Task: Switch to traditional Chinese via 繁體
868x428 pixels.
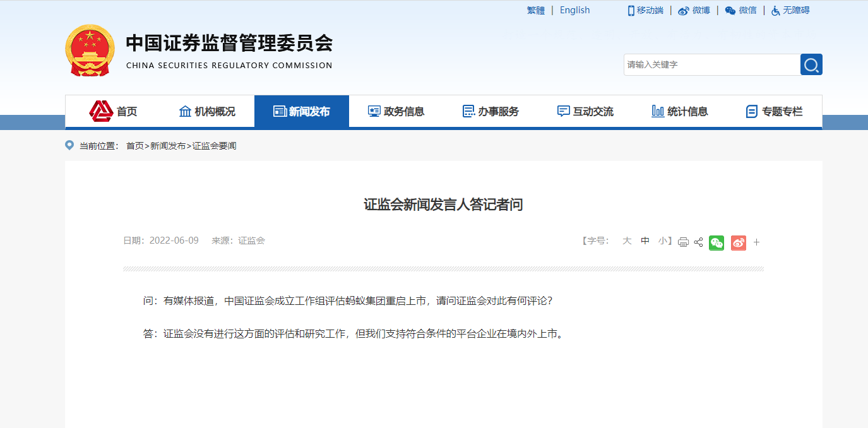Action: [536, 10]
